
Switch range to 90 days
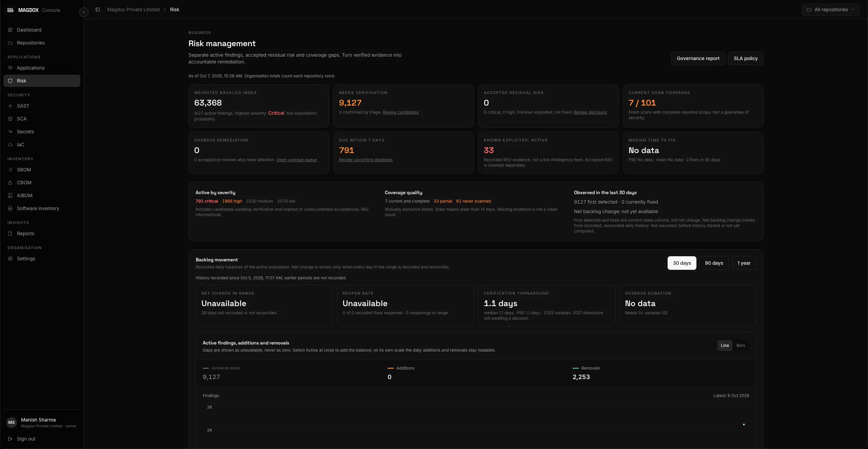(x=714, y=263)
